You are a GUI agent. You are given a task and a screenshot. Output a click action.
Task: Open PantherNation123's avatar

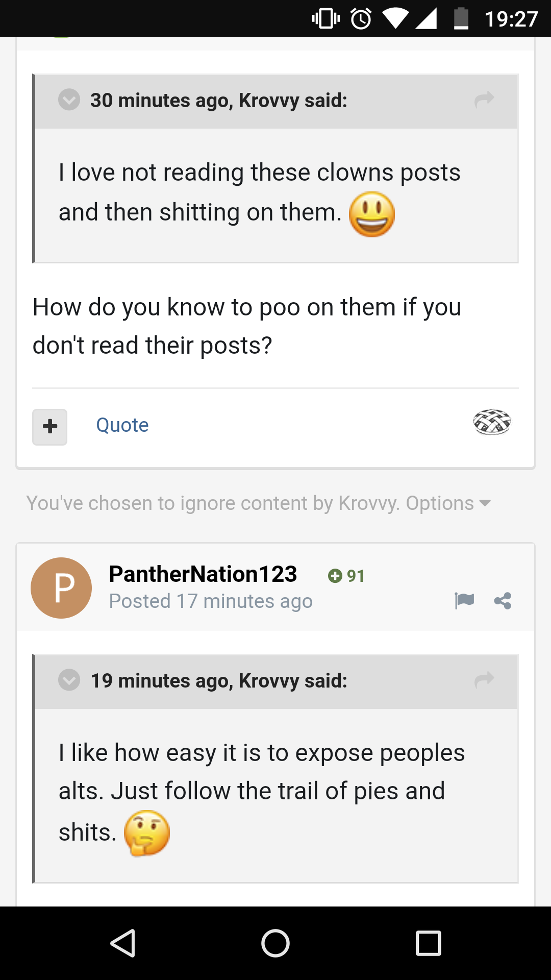coord(61,588)
